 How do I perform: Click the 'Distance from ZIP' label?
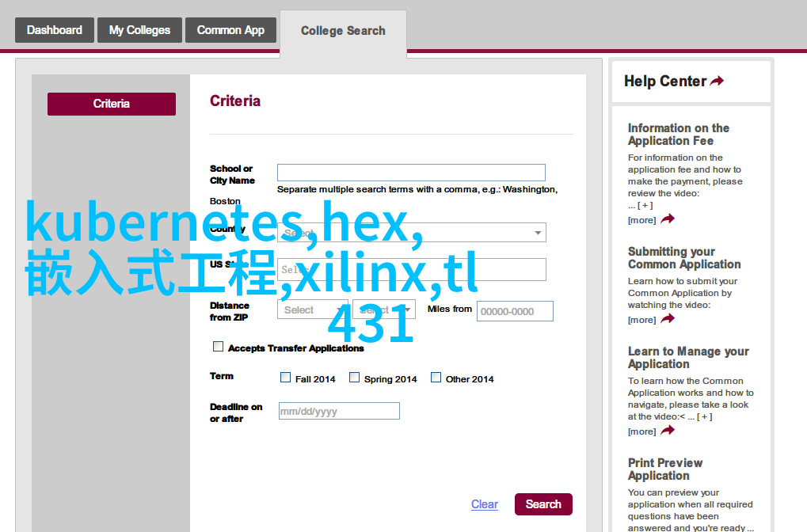[x=230, y=311]
